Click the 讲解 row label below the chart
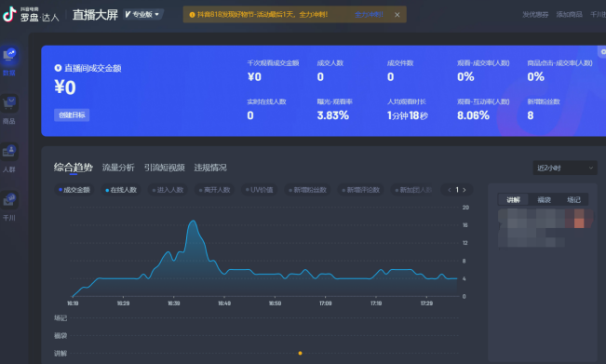 (61, 353)
